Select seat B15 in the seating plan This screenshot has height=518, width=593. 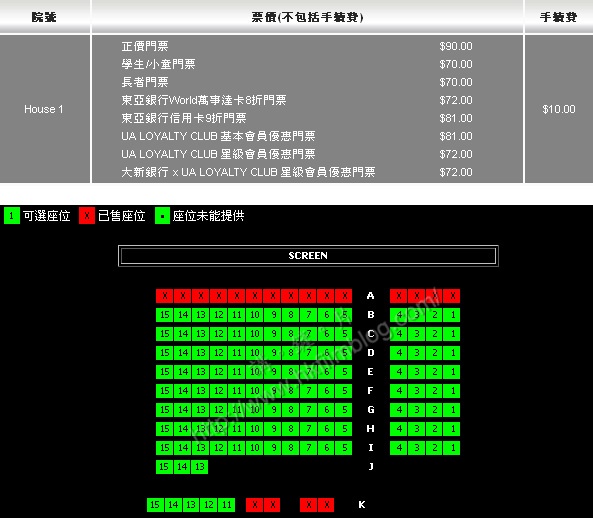coord(165,315)
